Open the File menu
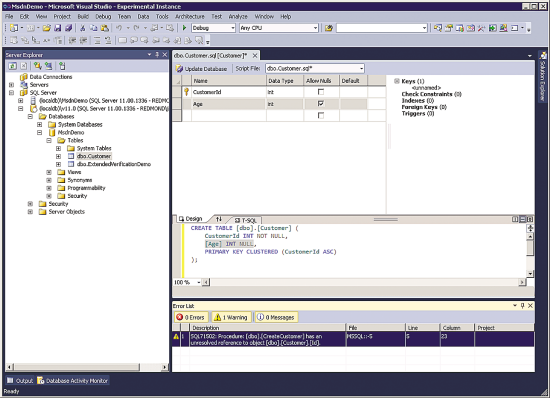The image size is (550, 398). point(9,16)
